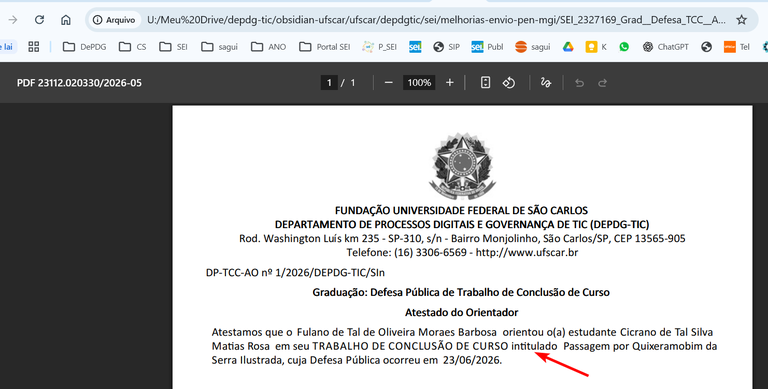Image resolution: width=768 pixels, height=389 pixels.
Task: Redo the PDF annotation
Action: click(602, 83)
